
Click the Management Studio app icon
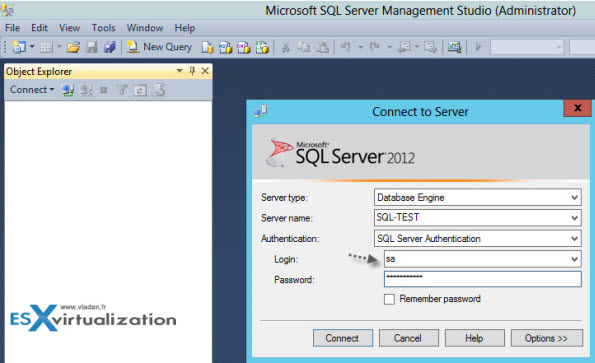[7, 10]
